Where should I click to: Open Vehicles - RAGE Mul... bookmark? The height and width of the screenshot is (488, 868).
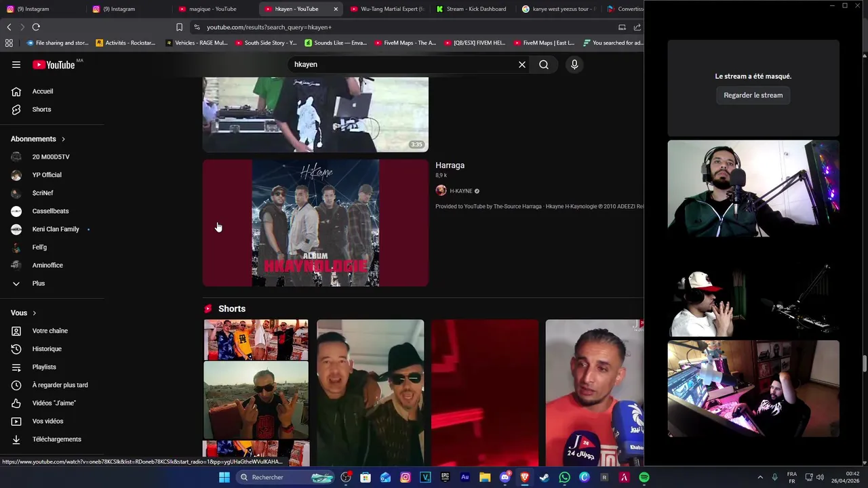[196, 43]
